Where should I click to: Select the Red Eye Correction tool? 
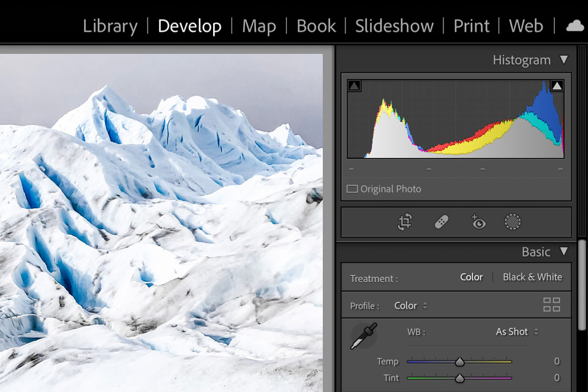pyautogui.click(x=478, y=222)
